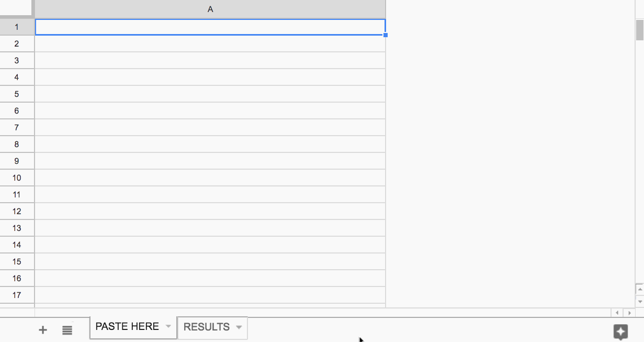Select row 17 via its row number

click(17, 295)
